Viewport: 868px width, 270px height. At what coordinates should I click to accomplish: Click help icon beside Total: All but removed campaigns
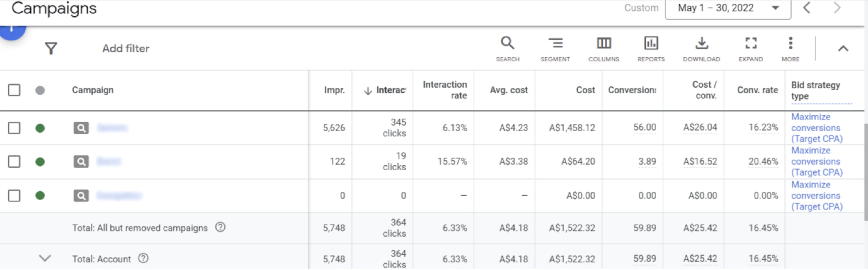tap(220, 228)
